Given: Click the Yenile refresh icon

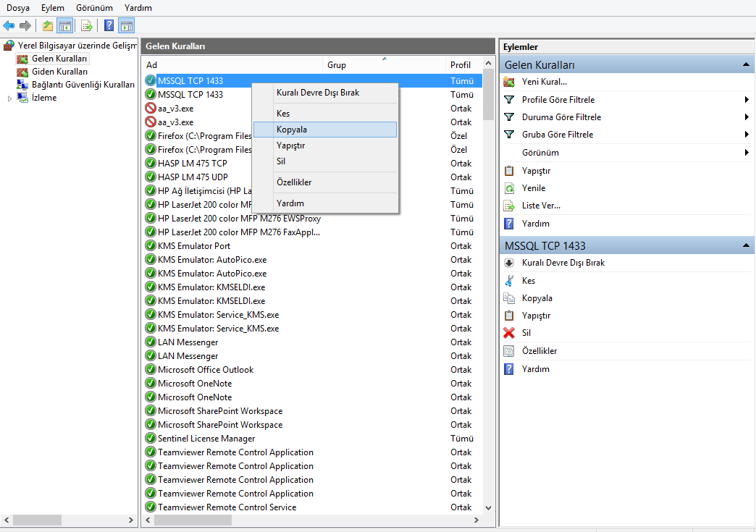Looking at the screenshot, I should (509, 188).
